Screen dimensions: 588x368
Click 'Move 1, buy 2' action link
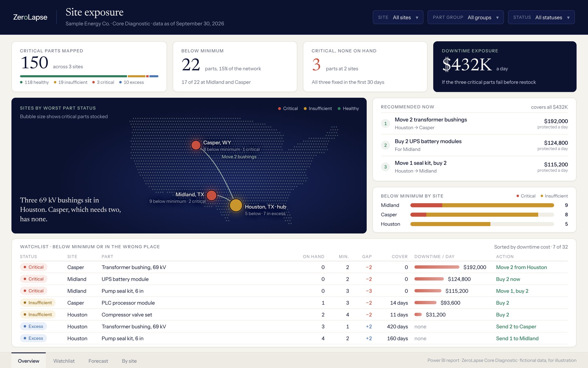click(512, 291)
